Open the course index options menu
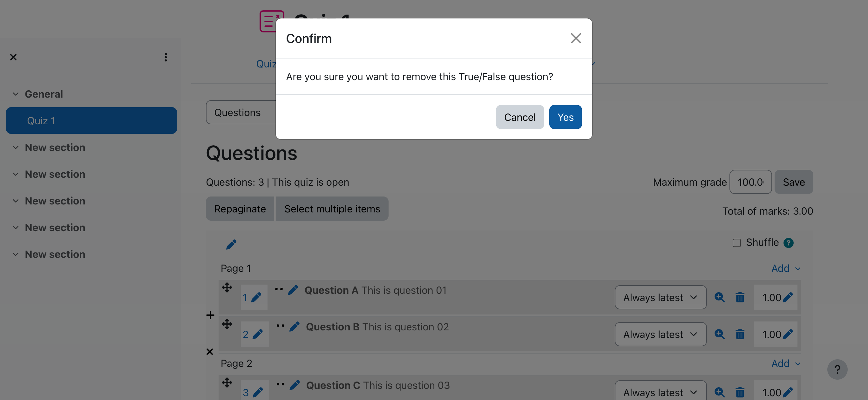 tap(166, 57)
